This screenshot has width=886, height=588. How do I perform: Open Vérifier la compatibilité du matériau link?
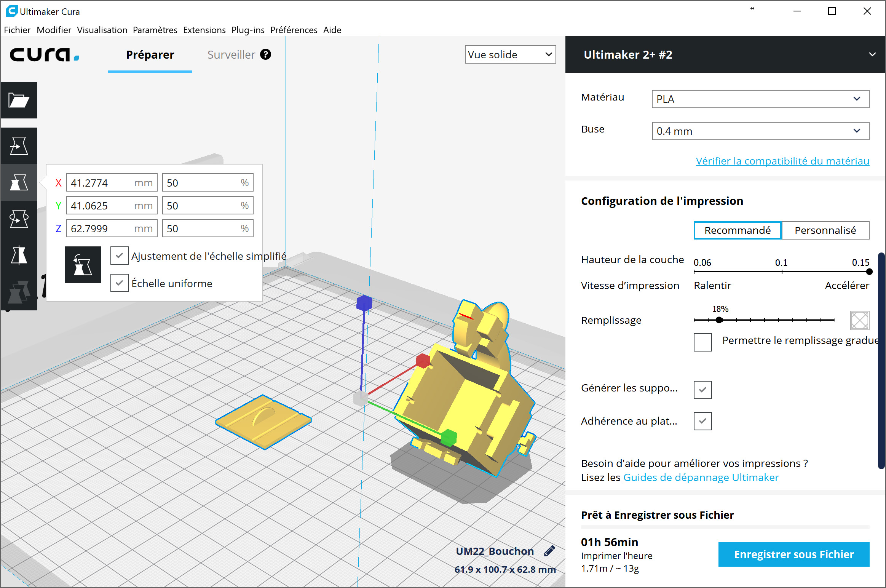[782, 161]
